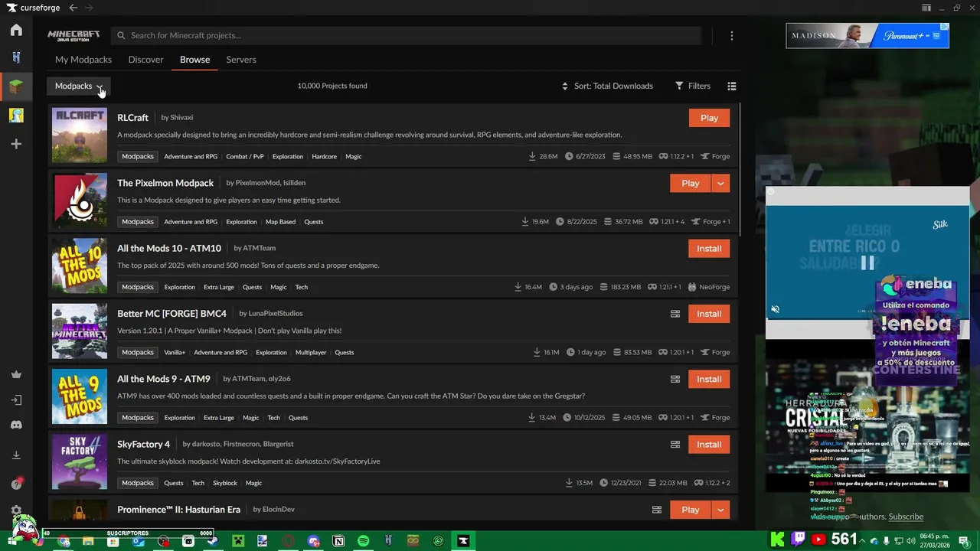Unmute the video ad sound

[775, 309]
